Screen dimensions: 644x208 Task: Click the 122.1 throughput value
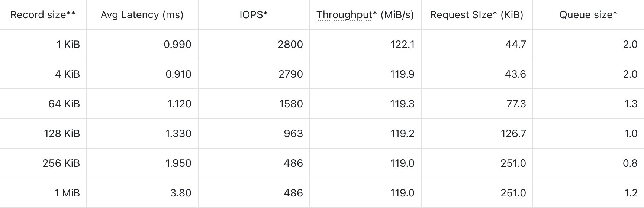[402, 45]
